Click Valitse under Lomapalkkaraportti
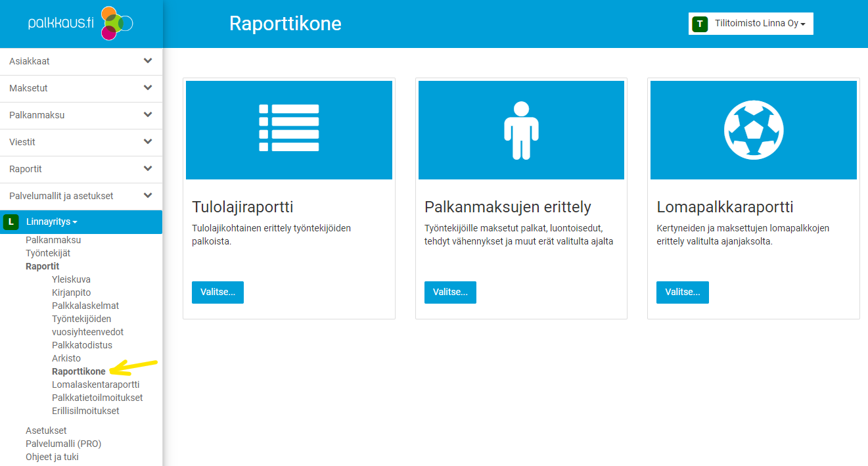This screenshot has width=868, height=466. pyautogui.click(x=683, y=292)
